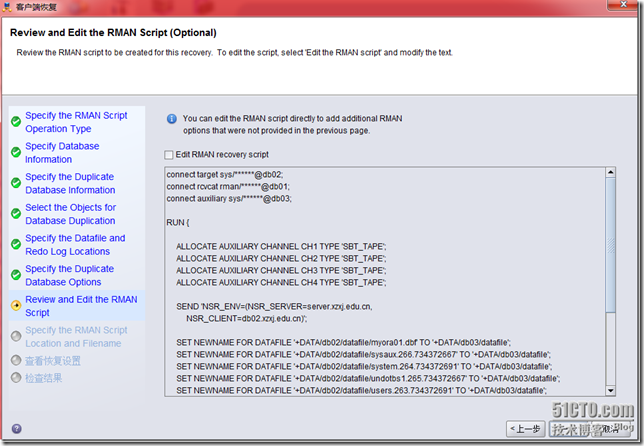Click the Specify the RMAN Script Location and Filename step
The height and width of the screenshot is (446, 644).
click(76, 337)
